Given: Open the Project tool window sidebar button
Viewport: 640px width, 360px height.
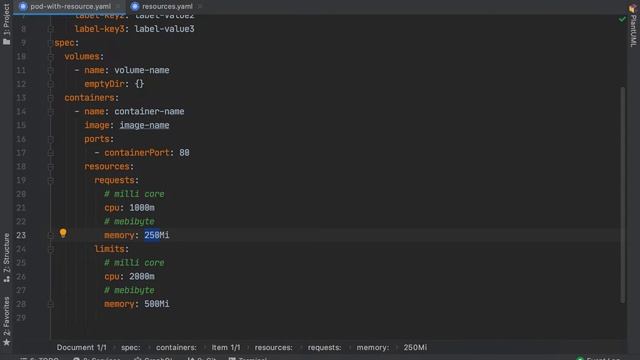Looking at the screenshot, I should (6, 24).
